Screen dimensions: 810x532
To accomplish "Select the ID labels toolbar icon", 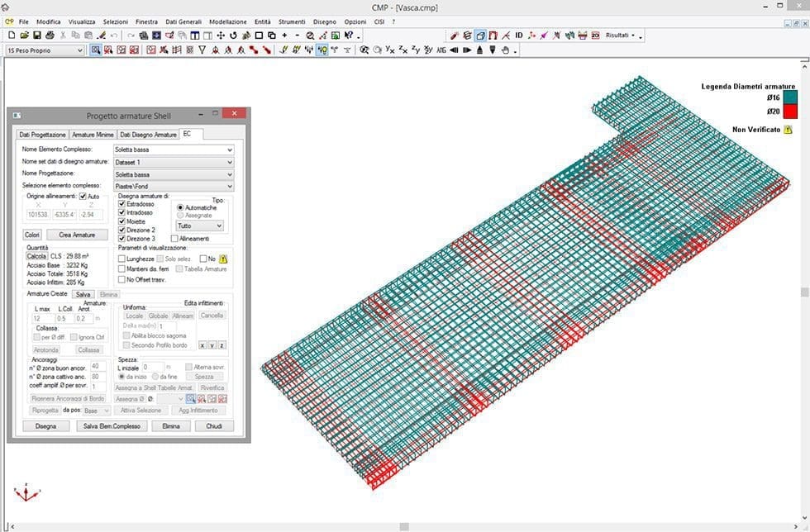I will [x=519, y=36].
